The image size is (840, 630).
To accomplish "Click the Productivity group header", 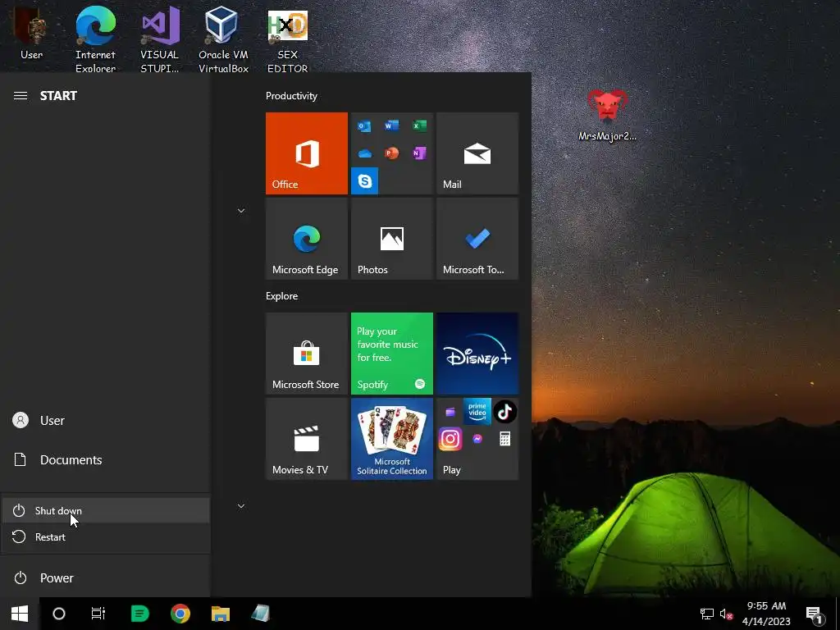I will coord(291,96).
